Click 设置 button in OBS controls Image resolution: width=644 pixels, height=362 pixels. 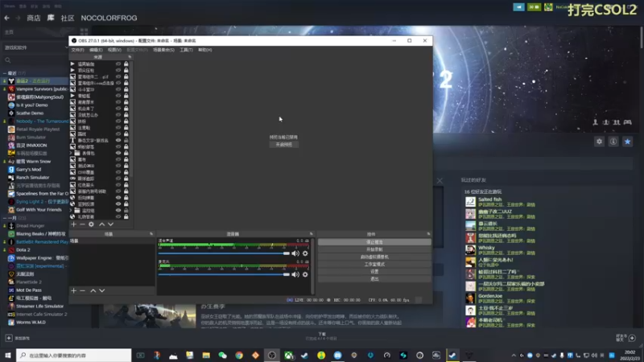coord(374,272)
